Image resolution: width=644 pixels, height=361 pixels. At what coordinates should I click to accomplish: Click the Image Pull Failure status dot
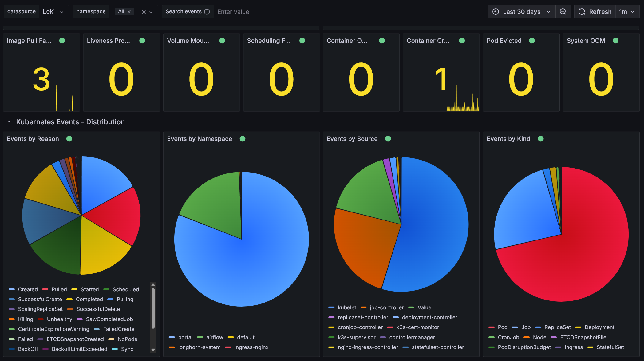coord(62,41)
